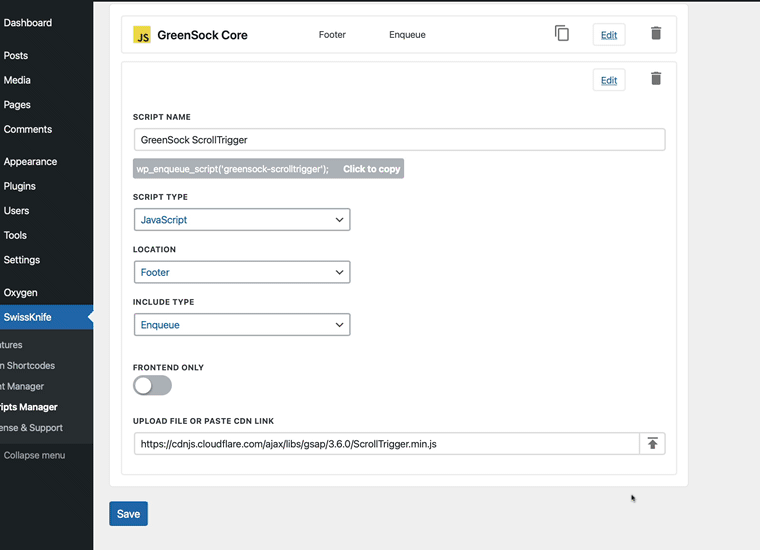
Task: Click Edit on the ScrollTrigger script panel
Action: [609, 80]
